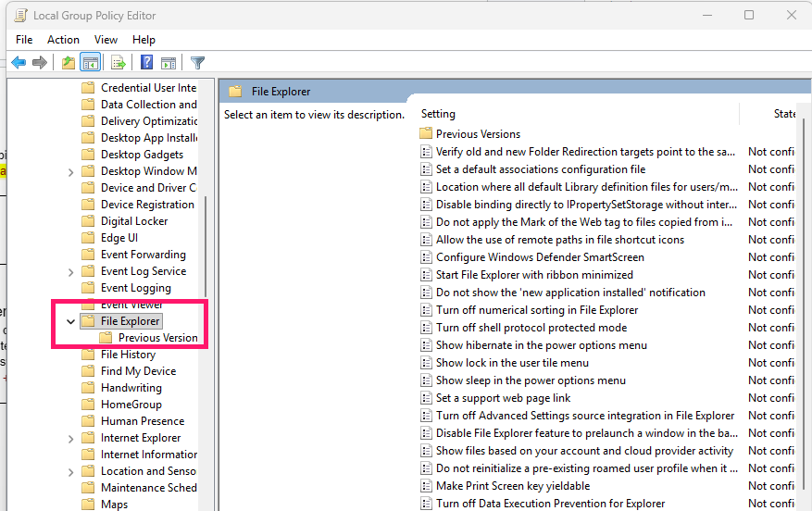Select Delivery Optimizatic in the tree
This screenshot has width=812, height=511.
149,121
